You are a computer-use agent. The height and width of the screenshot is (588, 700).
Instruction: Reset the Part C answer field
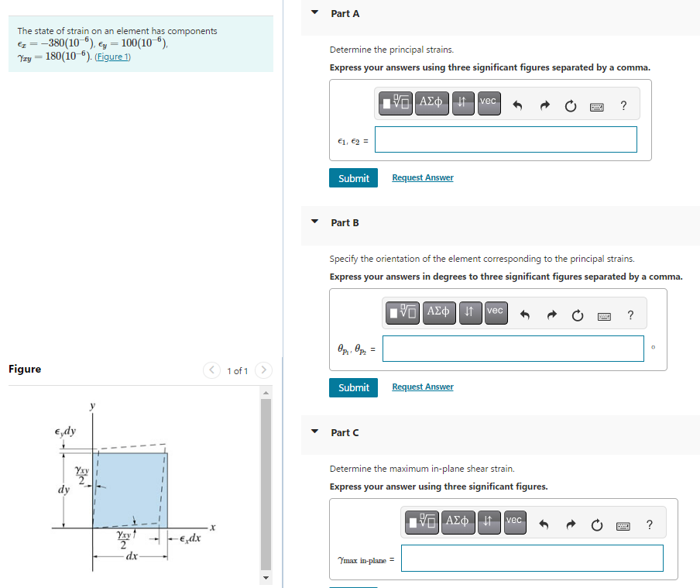click(597, 525)
